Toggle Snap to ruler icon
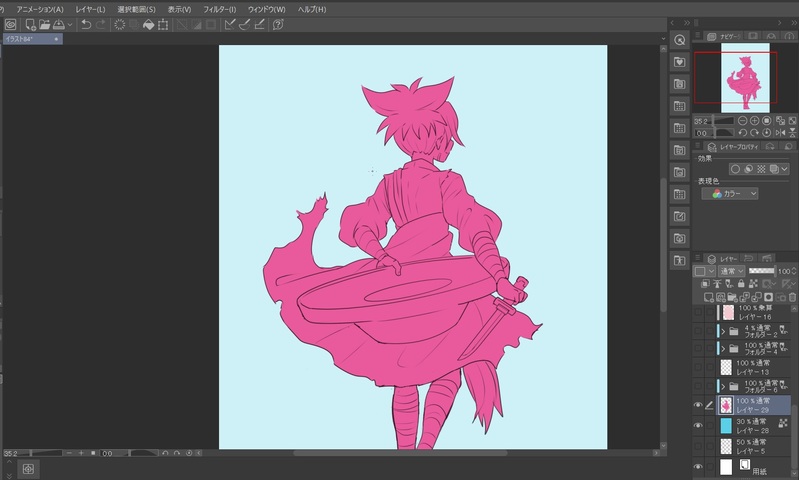The height and width of the screenshot is (480, 799). 230,24
